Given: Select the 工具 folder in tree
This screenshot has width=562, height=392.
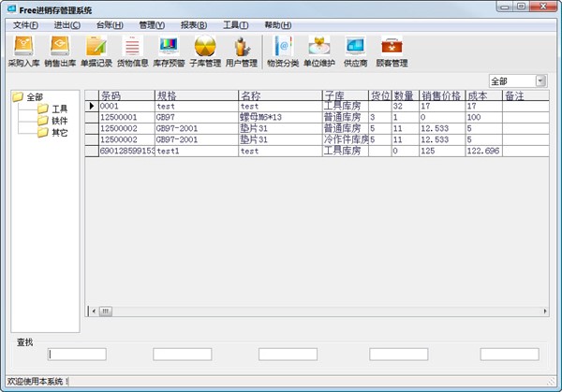Looking at the screenshot, I should coord(58,109).
